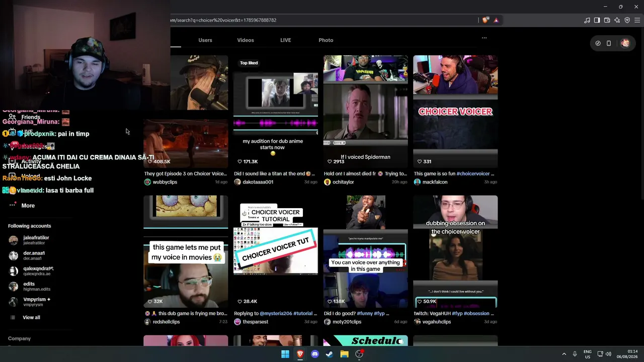Screen dimensions: 644x362
Task: Expand the More sidebar menu
Action: coord(22,206)
